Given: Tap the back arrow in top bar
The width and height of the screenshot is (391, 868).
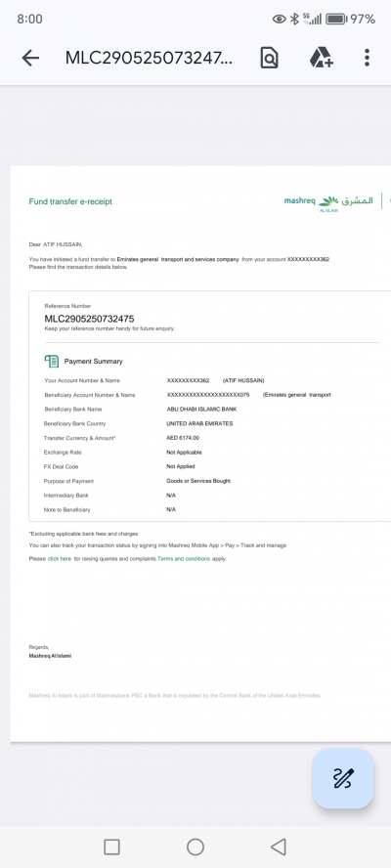Looking at the screenshot, I should (x=30, y=58).
